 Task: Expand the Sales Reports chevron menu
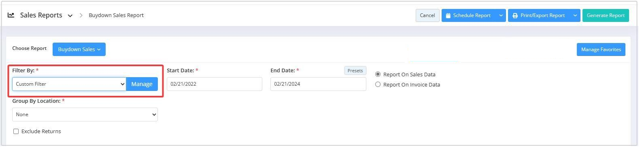[70, 16]
